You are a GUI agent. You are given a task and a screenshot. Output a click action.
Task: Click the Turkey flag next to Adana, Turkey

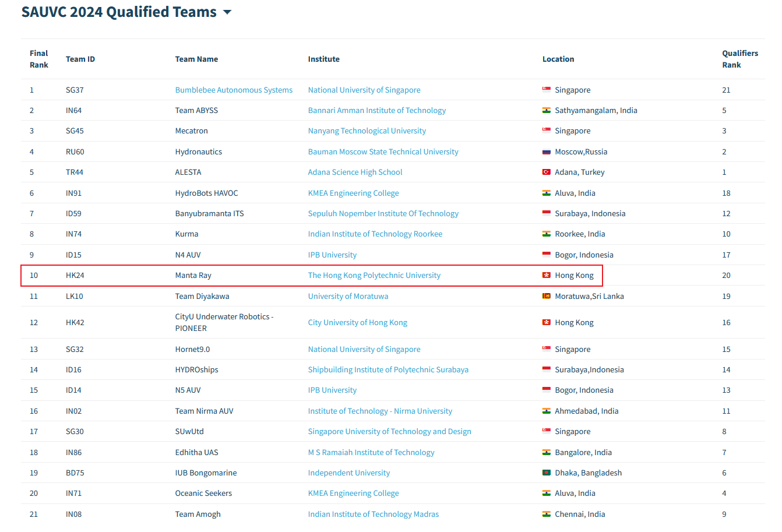(546, 172)
